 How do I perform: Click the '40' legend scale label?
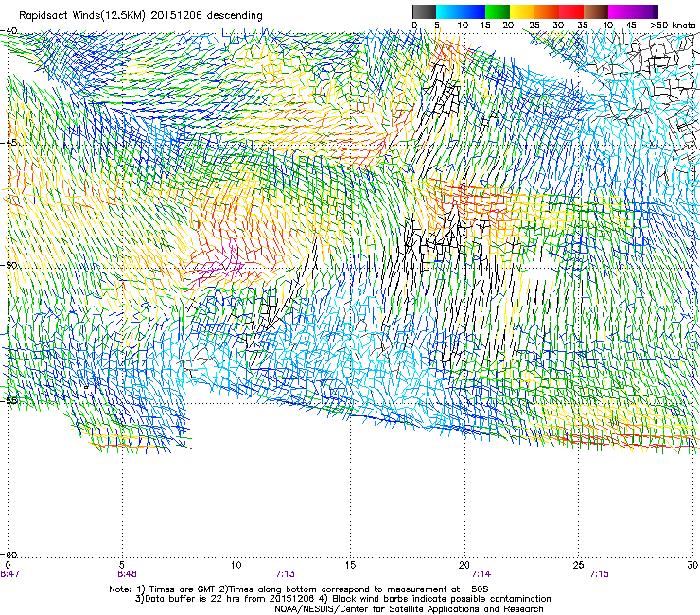607,25
